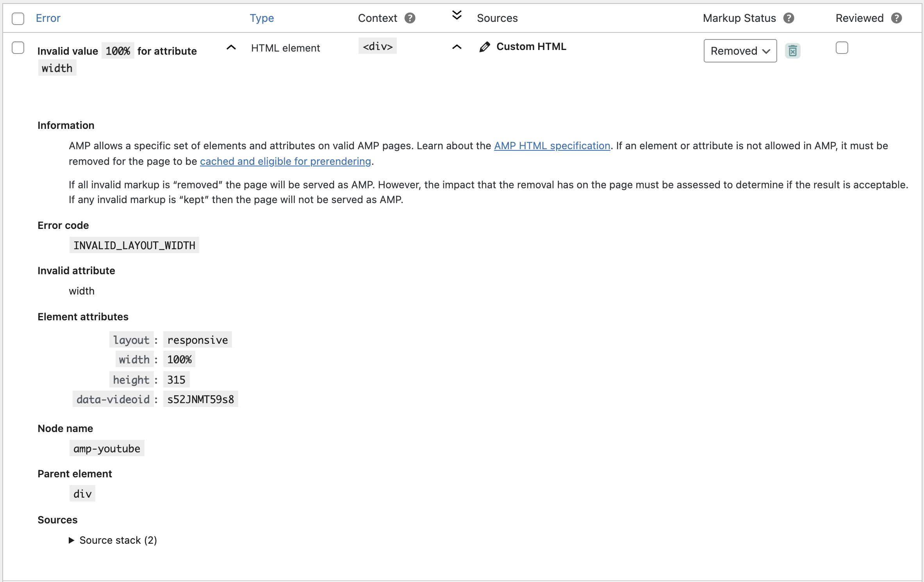
Task: Toggle all sources with double chevron in header
Action: [457, 15]
